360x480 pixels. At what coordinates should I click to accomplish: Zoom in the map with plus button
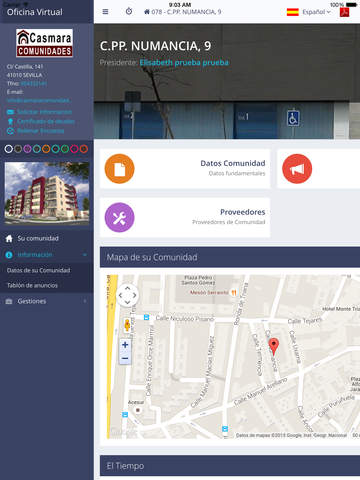pos(125,345)
